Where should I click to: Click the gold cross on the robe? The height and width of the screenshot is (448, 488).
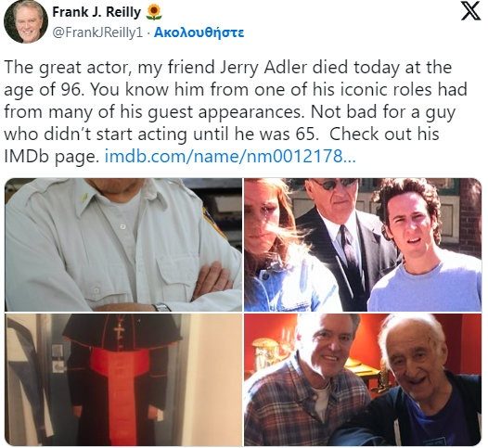point(119,330)
